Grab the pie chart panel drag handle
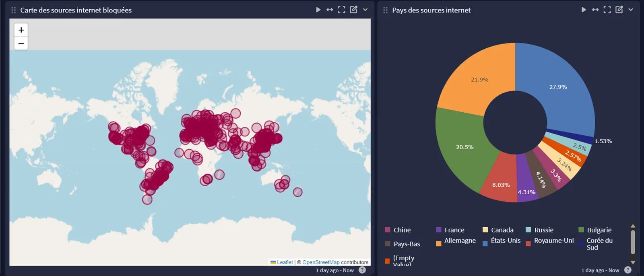Image resolution: width=644 pixels, height=276 pixels. point(386,10)
